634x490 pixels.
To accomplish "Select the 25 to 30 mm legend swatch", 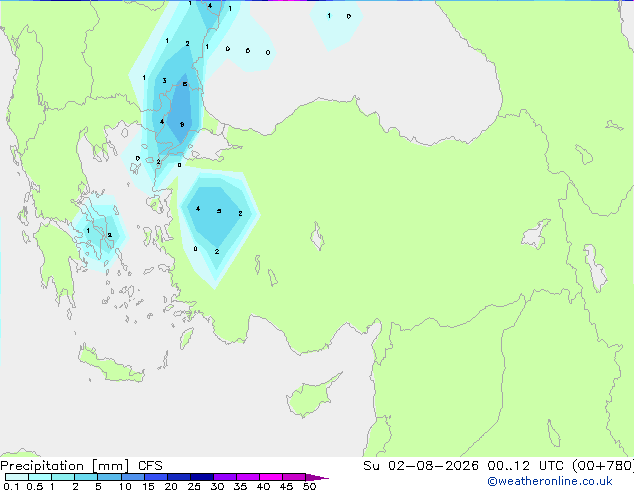I will tap(202, 477).
